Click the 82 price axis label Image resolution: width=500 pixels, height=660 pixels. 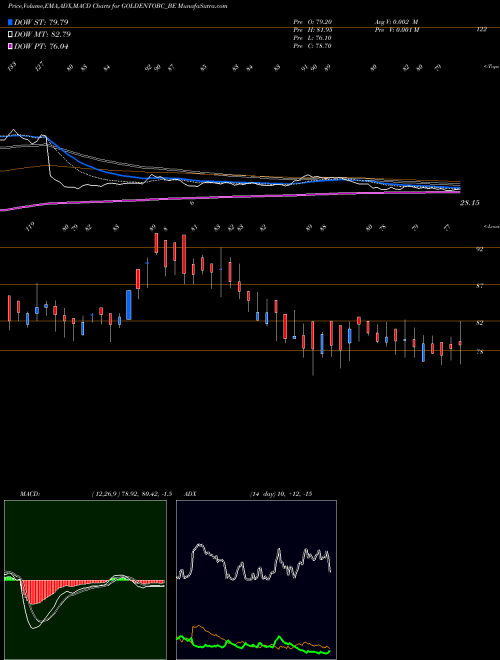pyautogui.click(x=479, y=323)
